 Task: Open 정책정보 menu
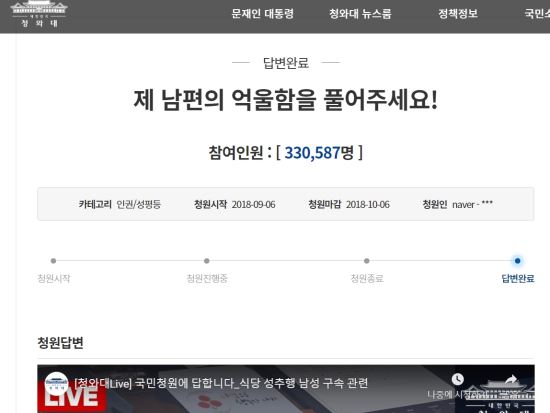(x=458, y=14)
